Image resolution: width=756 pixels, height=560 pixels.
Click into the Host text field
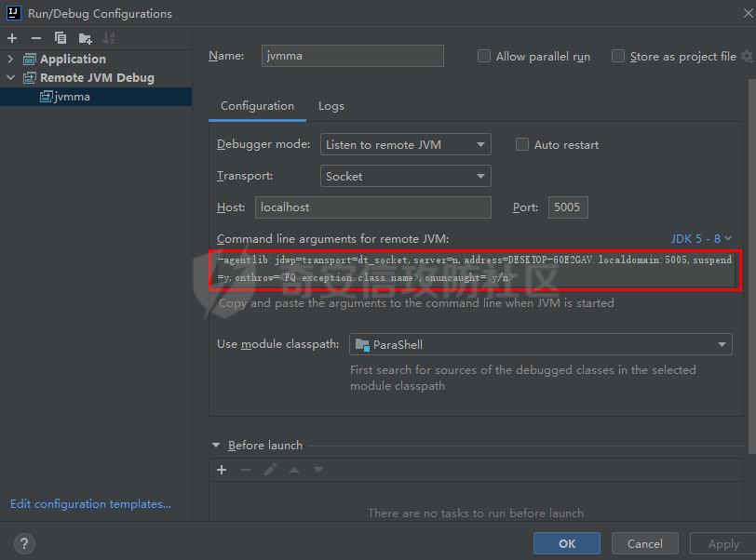coord(372,207)
